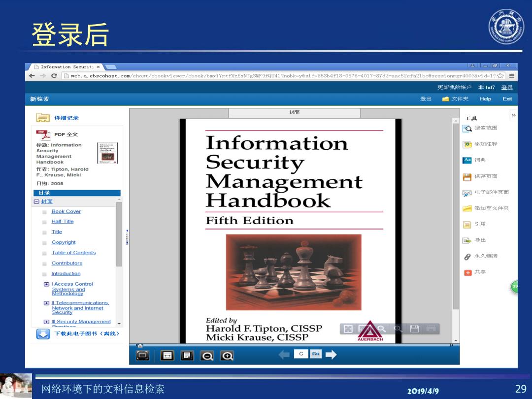Click the 登录 login link
The height and width of the screenshot is (399, 532).
pos(507,88)
